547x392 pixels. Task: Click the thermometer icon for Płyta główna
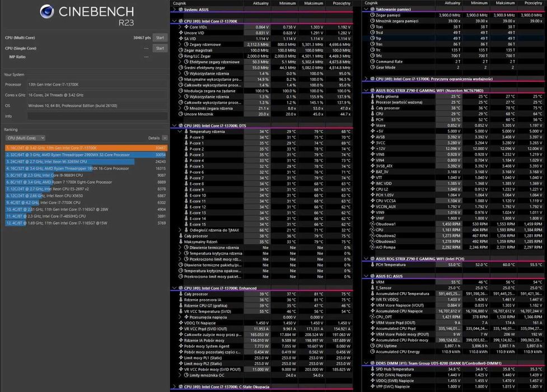point(372,96)
